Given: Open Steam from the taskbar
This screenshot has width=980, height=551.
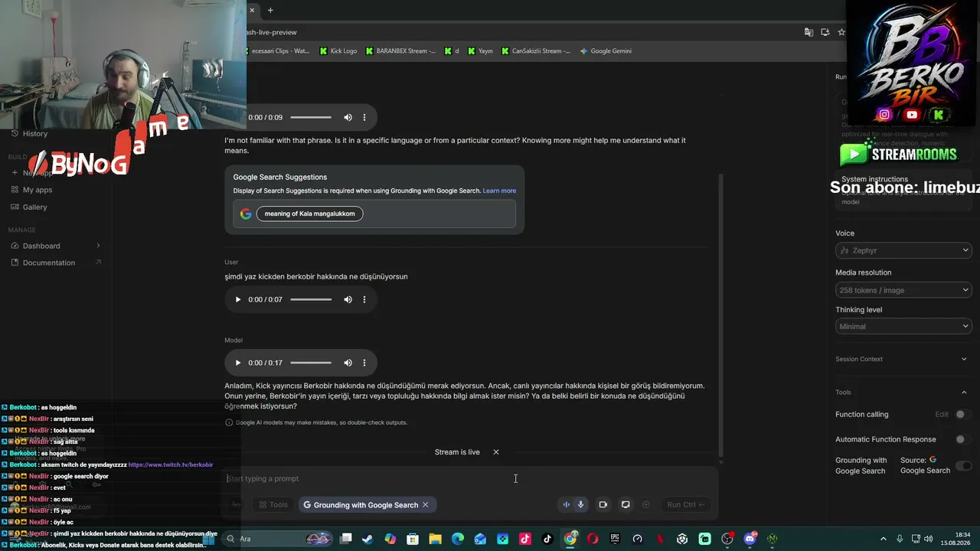Looking at the screenshot, I should pos(368,539).
